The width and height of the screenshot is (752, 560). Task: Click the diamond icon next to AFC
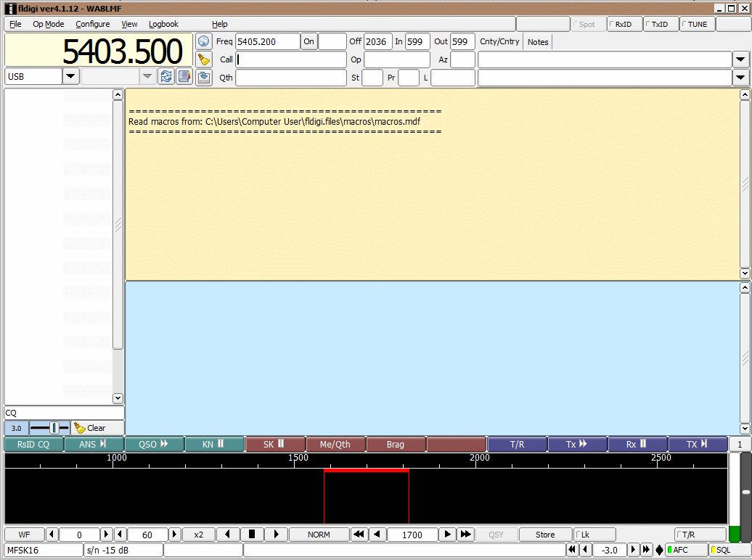pyautogui.click(x=659, y=550)
